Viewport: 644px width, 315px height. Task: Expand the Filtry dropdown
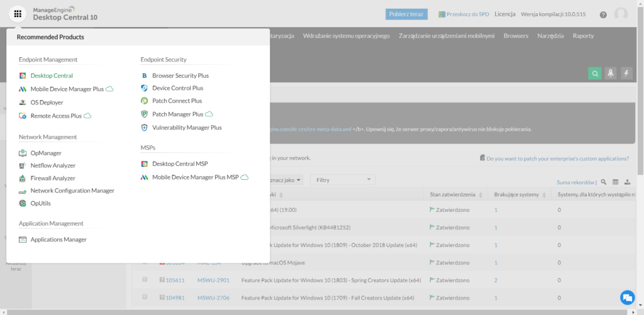pos(343,180)
